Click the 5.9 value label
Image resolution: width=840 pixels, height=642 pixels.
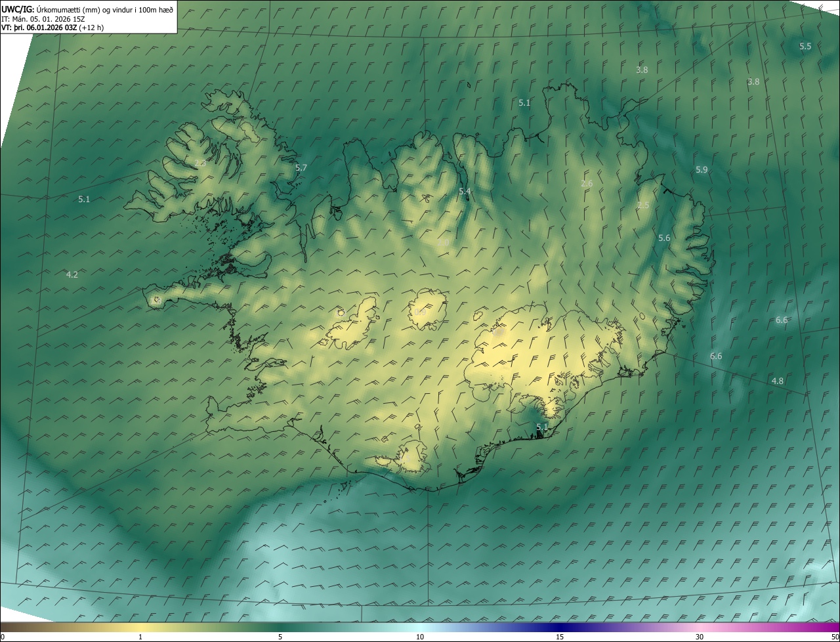coord(702,170)
